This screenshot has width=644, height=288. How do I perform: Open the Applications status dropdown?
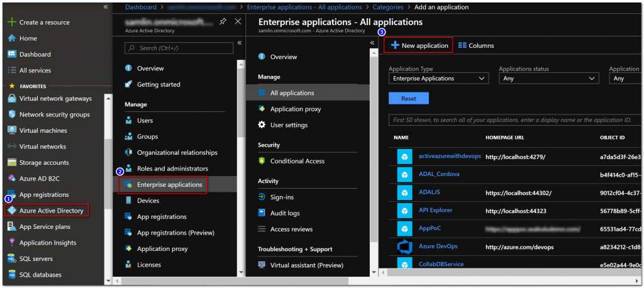point(548,78)
